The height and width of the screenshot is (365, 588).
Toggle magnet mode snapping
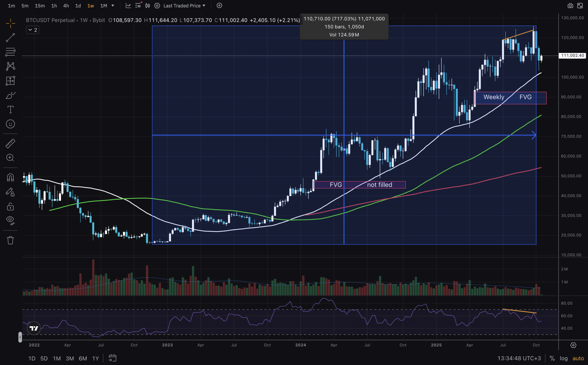click(10, 178)
